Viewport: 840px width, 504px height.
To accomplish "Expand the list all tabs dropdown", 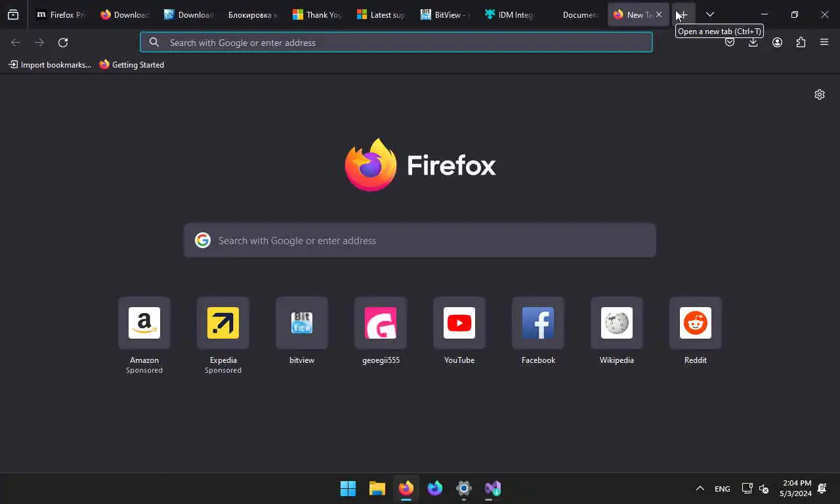I will pyautogui.click(x=710, y=14).
